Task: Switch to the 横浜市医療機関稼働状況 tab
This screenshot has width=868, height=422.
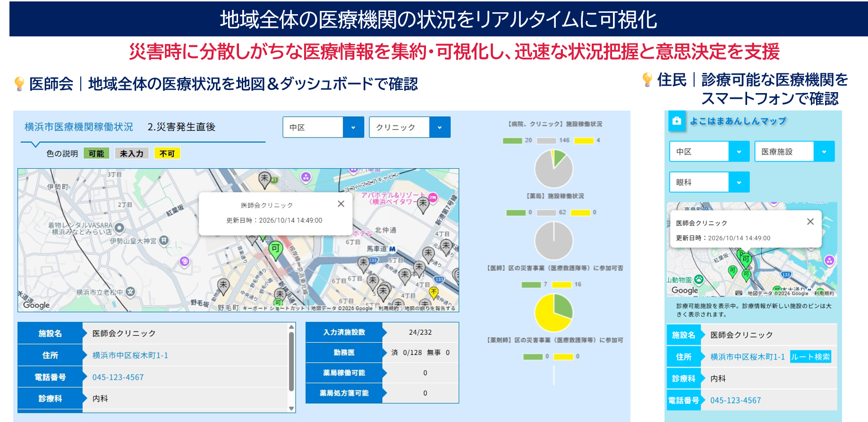Action: coord(79,127)
